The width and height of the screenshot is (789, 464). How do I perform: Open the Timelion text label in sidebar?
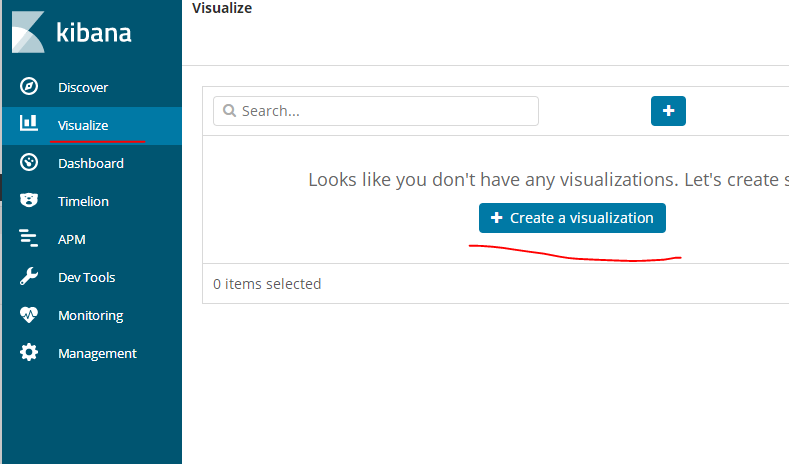83,201
